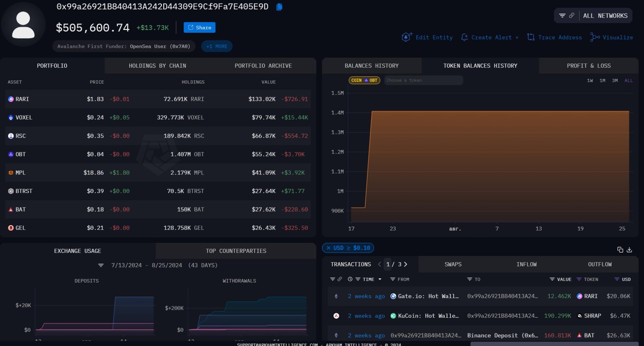Image resolution: width=644 pixels, height=346 pixels.
Task: Open the TIME column sort dropdown
Action: [380, 279]
